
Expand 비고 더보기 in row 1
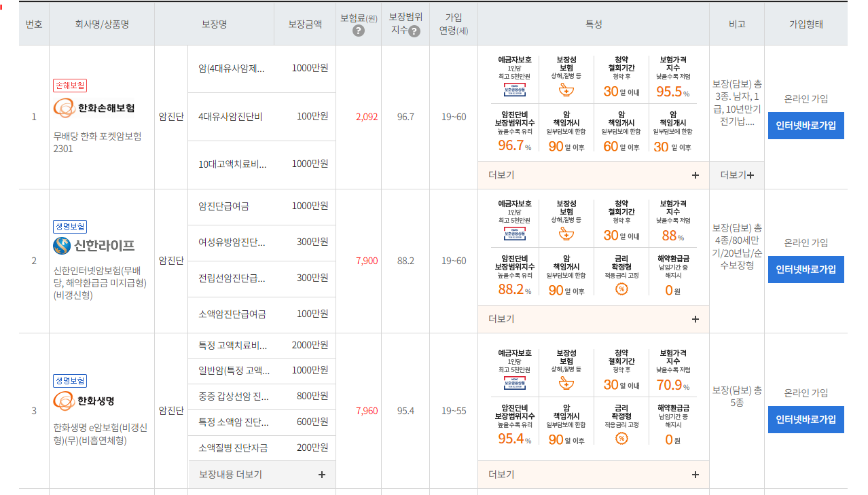(737, 175)
